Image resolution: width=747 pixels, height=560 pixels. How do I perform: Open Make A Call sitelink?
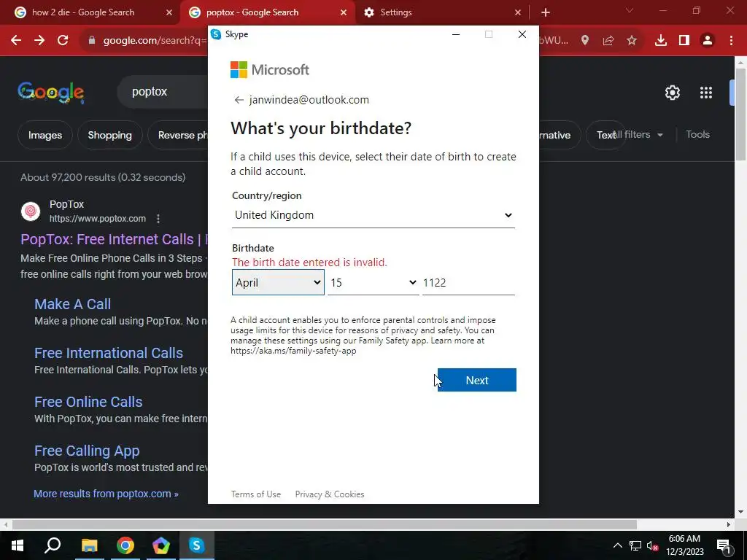(72, 304)
